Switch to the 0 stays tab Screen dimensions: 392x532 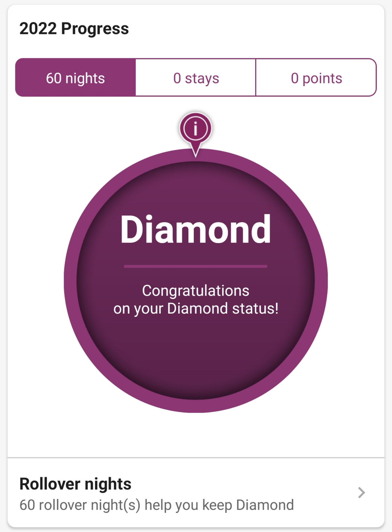pos(196,77)
